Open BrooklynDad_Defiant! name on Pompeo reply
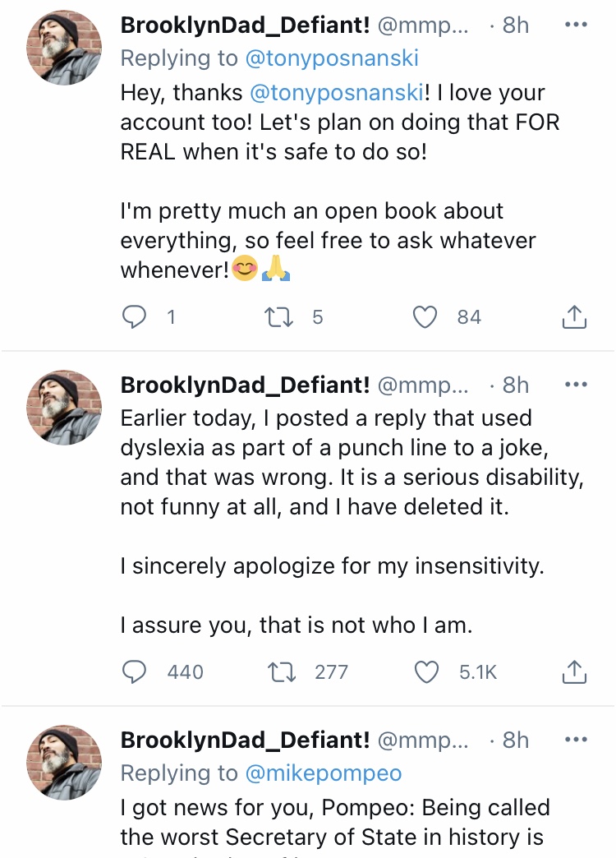The image size is (616, 858). 245,740
